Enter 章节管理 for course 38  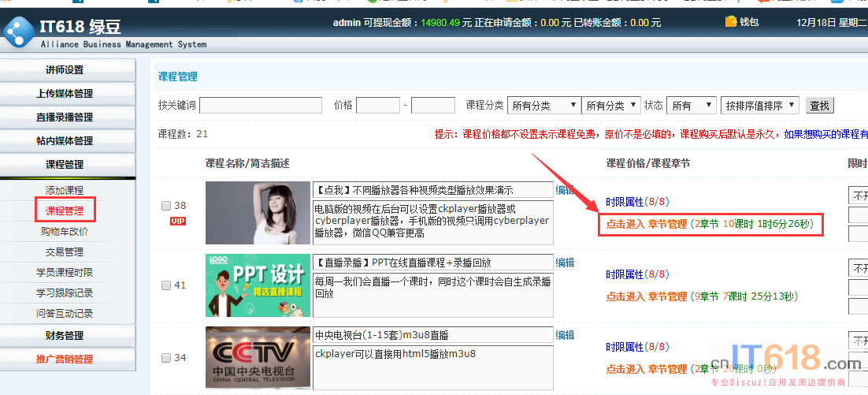click(646, 225)
